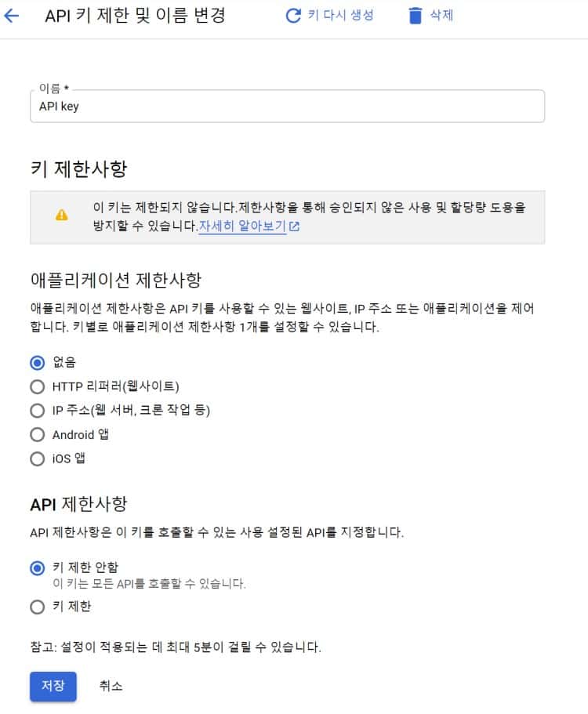This screenshot has width=588, height=714.
Task: Select the 키 제한 안함 option
Action: point(37,567)
